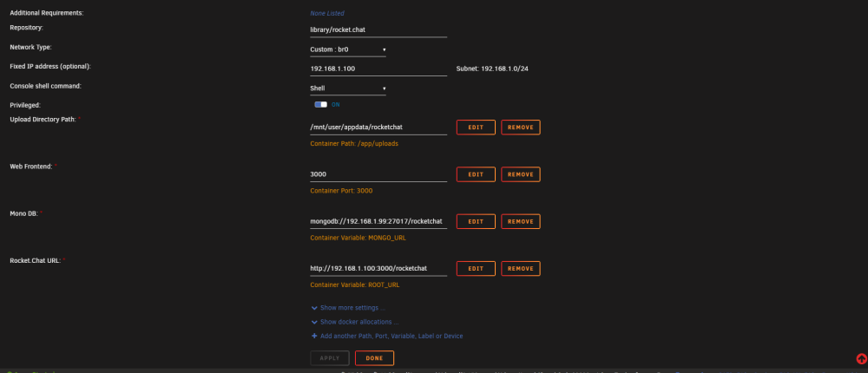Click the chevron icon beside Show more settings
Viewport: 868px width, 373px height.
pyautogui.click(x=314, y=308)
